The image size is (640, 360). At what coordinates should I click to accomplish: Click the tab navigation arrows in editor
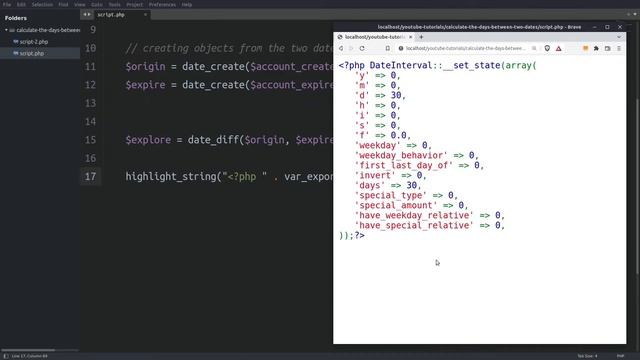click(87, 14)
